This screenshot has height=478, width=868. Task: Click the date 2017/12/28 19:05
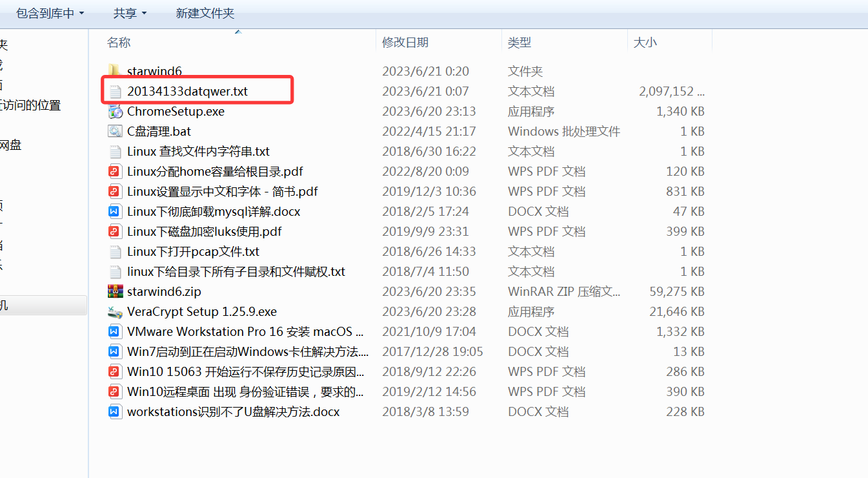[432, 351]
